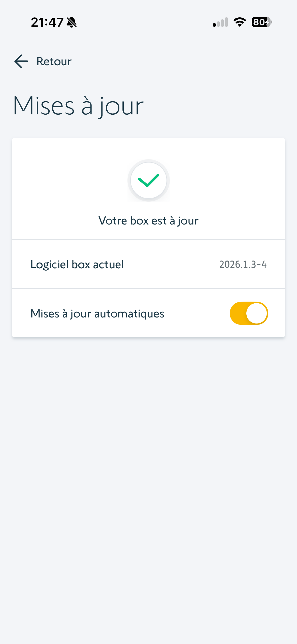Image resolution: width=297 pixels, height=644 pixels.
Task: Tap the back arrow icon
Action: 21,61
